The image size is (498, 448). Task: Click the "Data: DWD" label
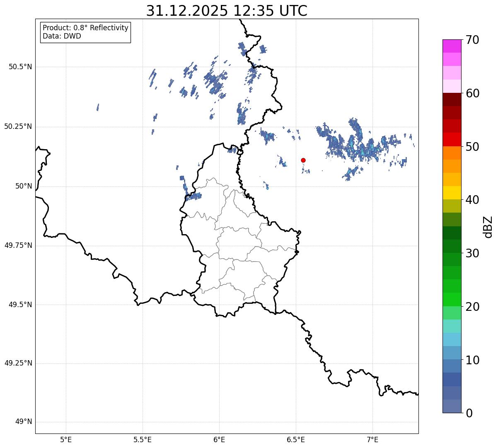[62, 36]
